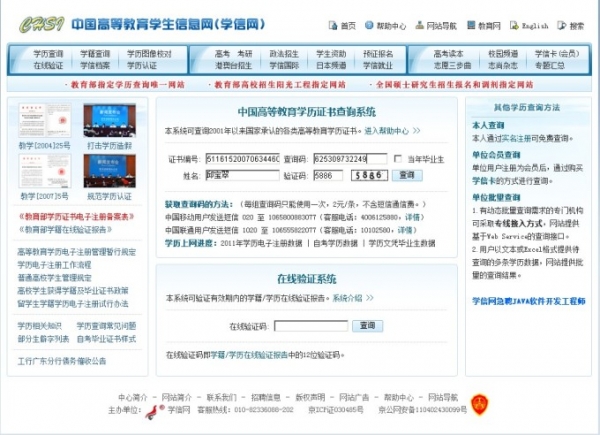Focus the 验证码 input field
The width and height of the screenshot is (600, 435).
coord(328,175)
